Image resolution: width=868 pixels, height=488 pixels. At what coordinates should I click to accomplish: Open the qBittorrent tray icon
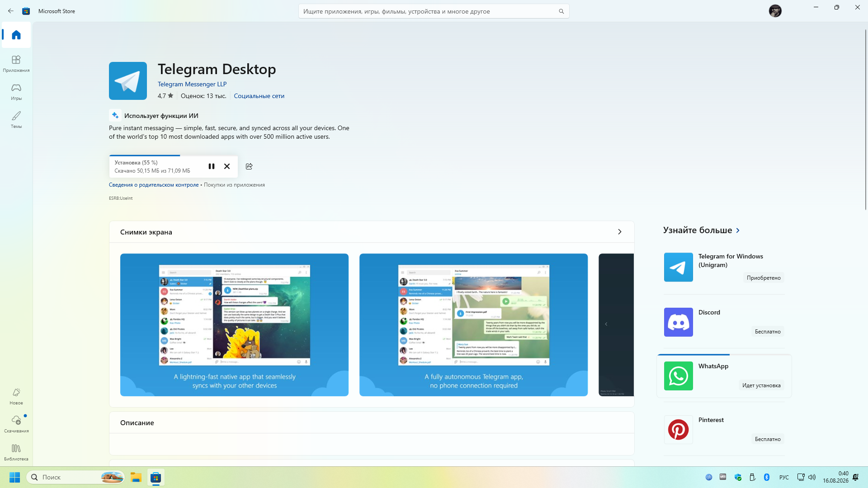point(709,477)
